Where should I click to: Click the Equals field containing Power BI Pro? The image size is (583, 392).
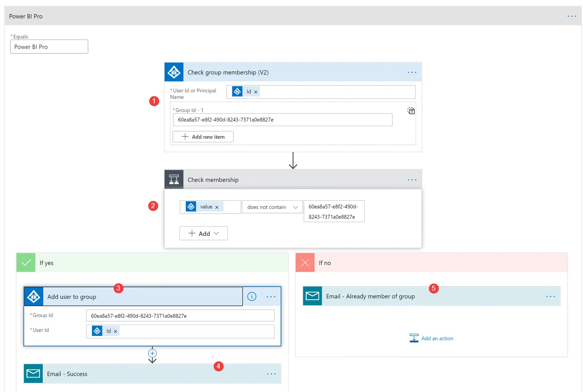click(x=49, y=47)
